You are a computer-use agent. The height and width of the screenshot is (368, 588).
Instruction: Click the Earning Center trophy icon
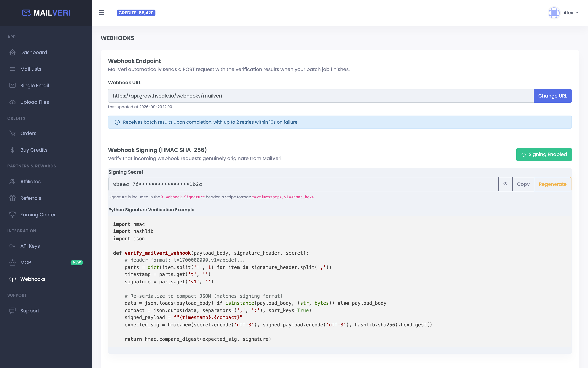click(12, 215)
